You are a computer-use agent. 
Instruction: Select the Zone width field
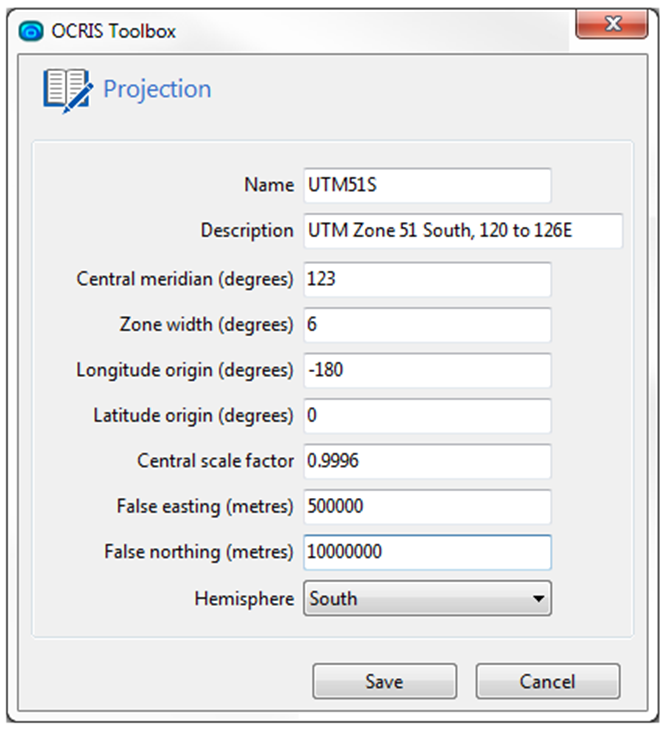click(427, 325)
